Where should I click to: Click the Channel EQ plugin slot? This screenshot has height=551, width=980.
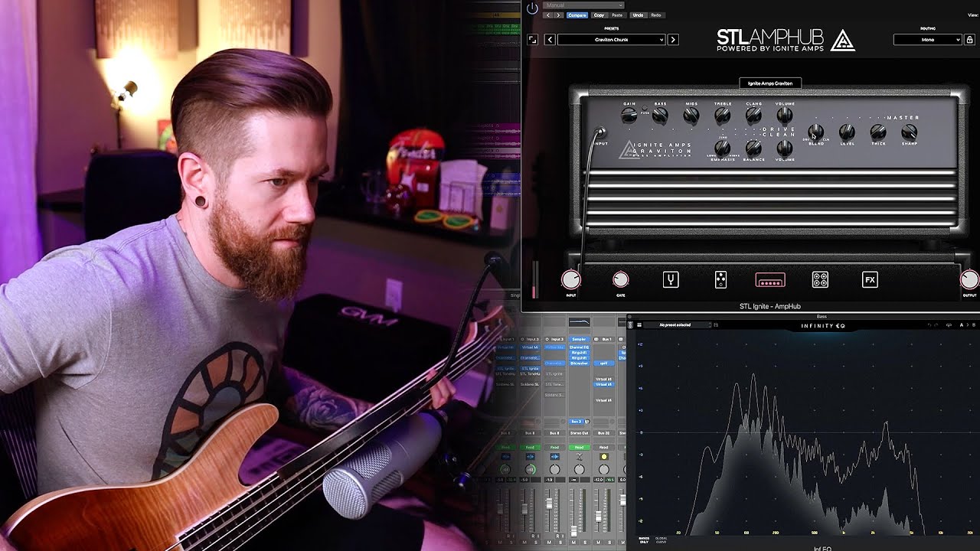[579, 347]
